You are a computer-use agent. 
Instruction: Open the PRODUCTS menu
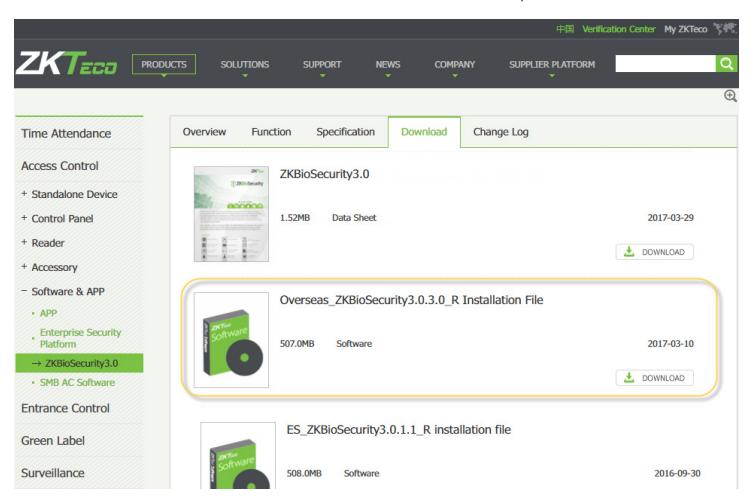tap(164, 64)
